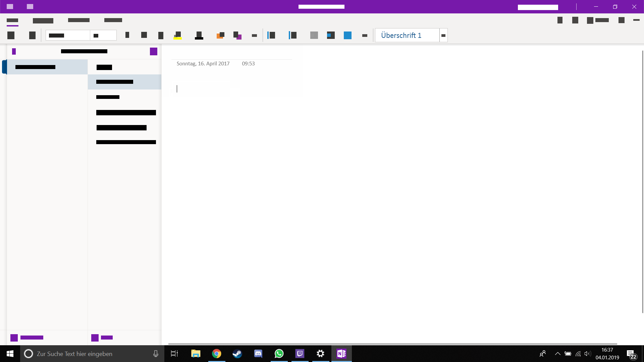The height and width of the screenshot is (362, 644).
Task: Show hidden tray icons chevron
Action: click(557, 354)
